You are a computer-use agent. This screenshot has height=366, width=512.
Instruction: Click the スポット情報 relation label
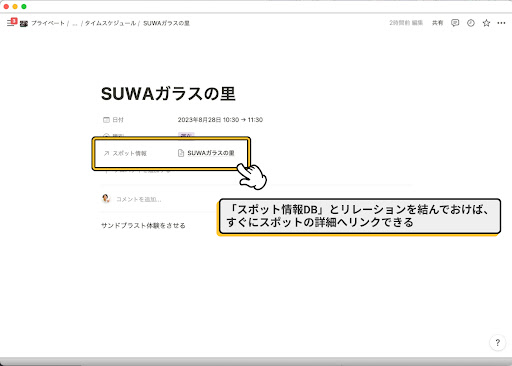point(130,153)
